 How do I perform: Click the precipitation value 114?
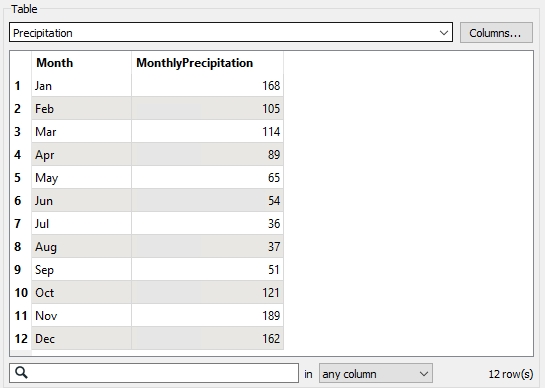(208, 131)
